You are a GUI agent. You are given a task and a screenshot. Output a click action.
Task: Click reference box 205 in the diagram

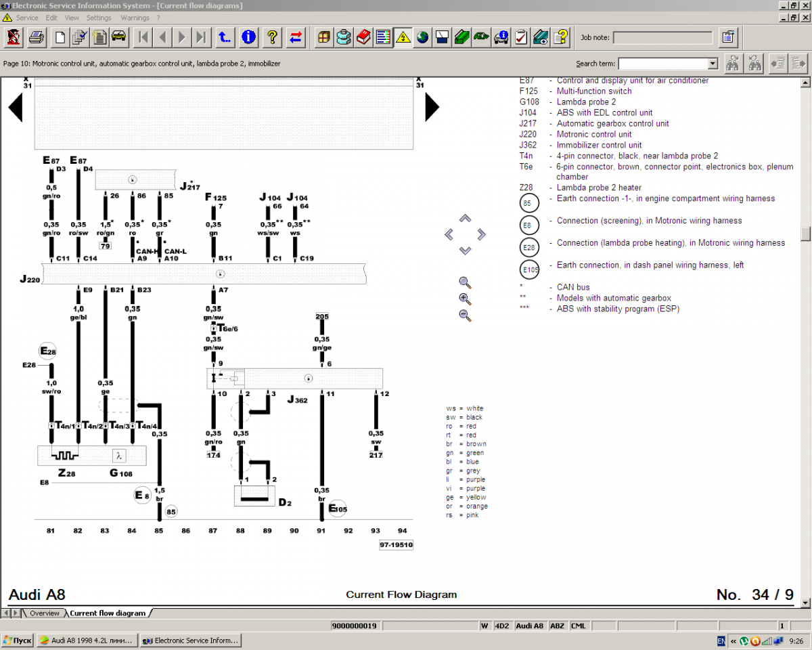(322, 316)
